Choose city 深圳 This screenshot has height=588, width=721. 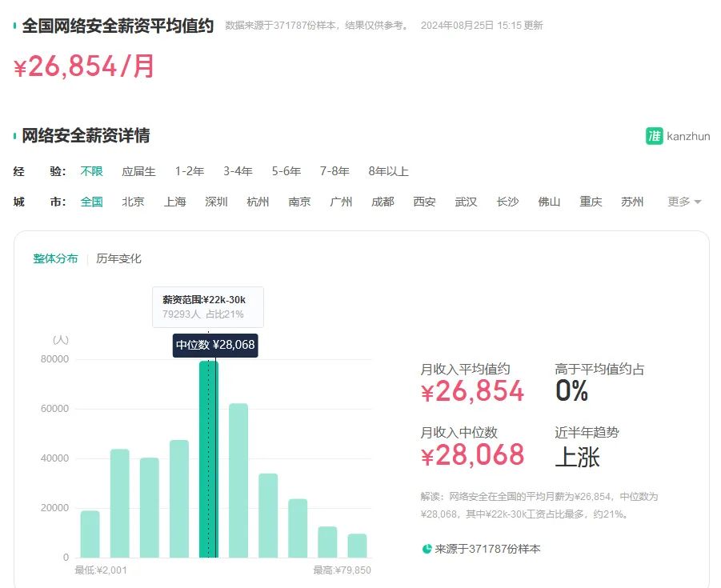(216, 202)
